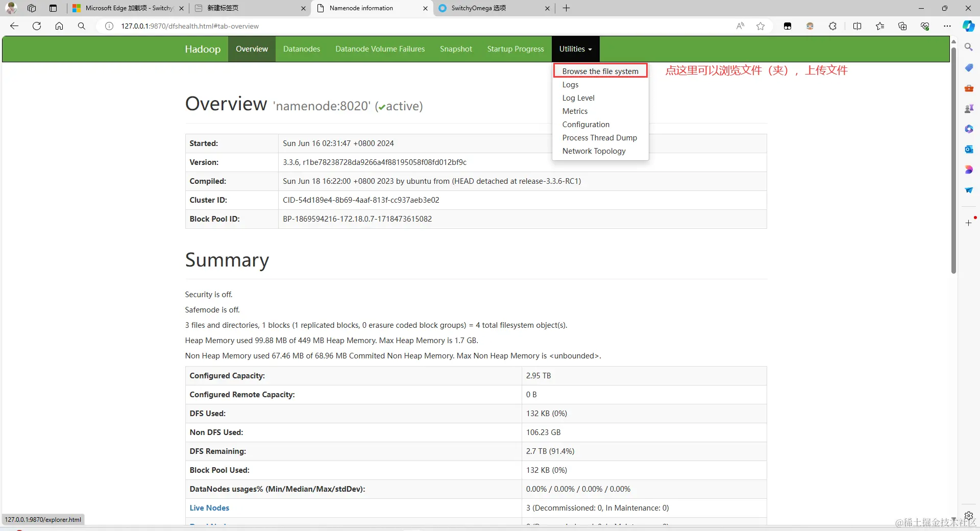Open sidebar Microsoft 365 icon

pos(969,129)
